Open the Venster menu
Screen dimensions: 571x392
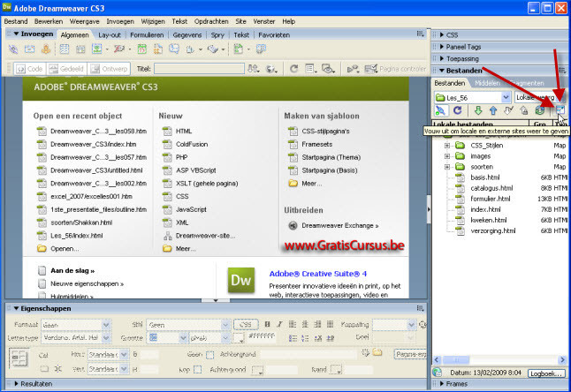tap(264, 21)
